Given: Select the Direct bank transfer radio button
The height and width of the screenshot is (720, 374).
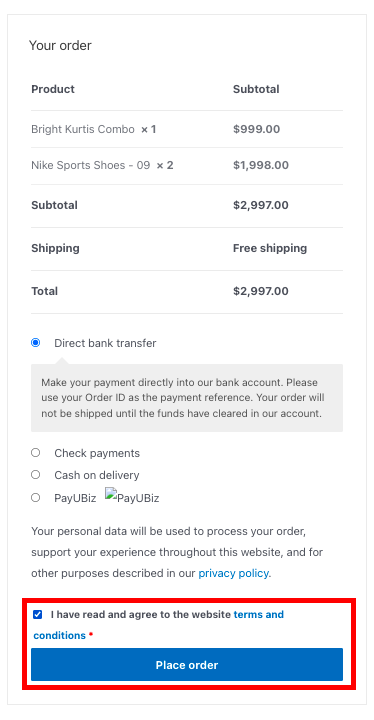Looking at the screenshot, I should (35, 343).
